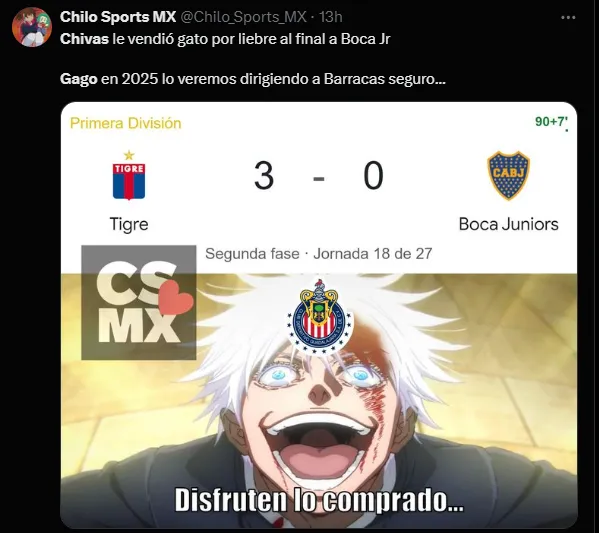The image size is (599, 533).
Task: Click the 13h timestamp of the tweet
Action: pos(330,17)
